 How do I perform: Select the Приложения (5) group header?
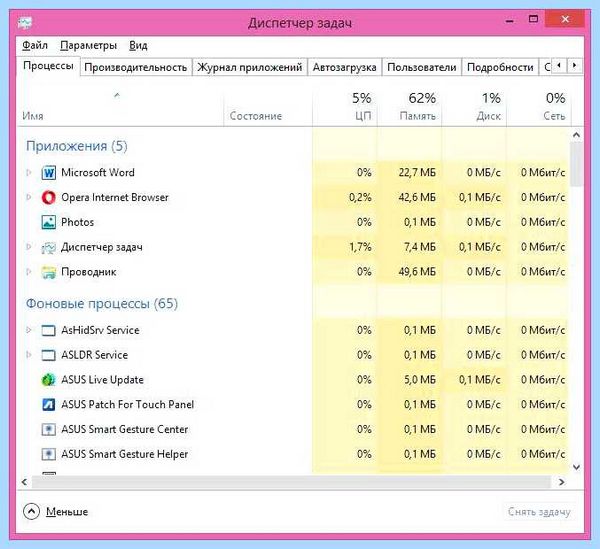(77, 146)
